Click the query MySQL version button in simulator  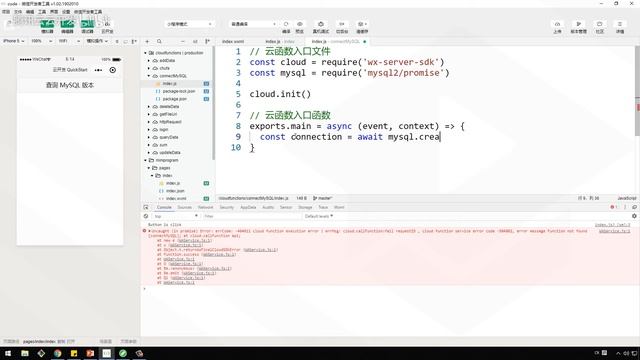pos(70,85)
